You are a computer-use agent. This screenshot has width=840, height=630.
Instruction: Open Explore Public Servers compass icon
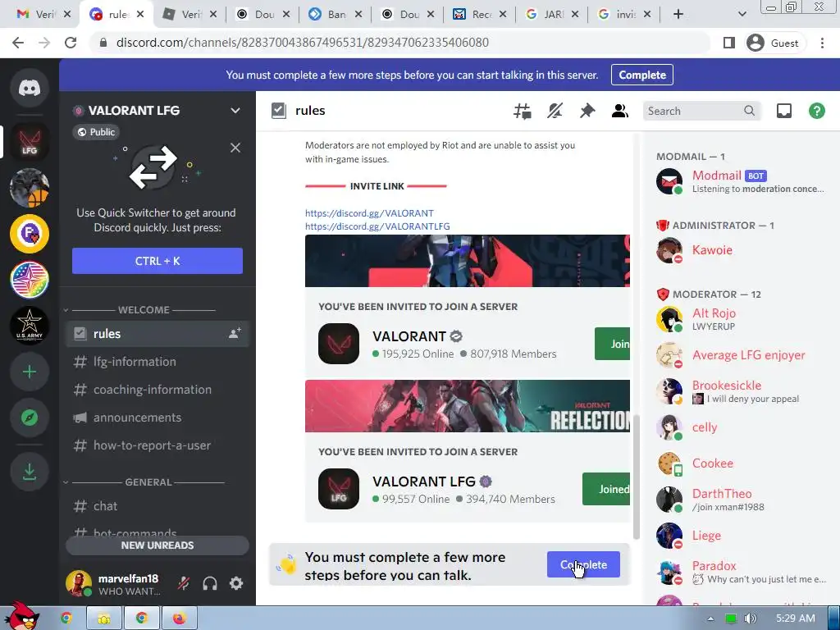[30, 418]
